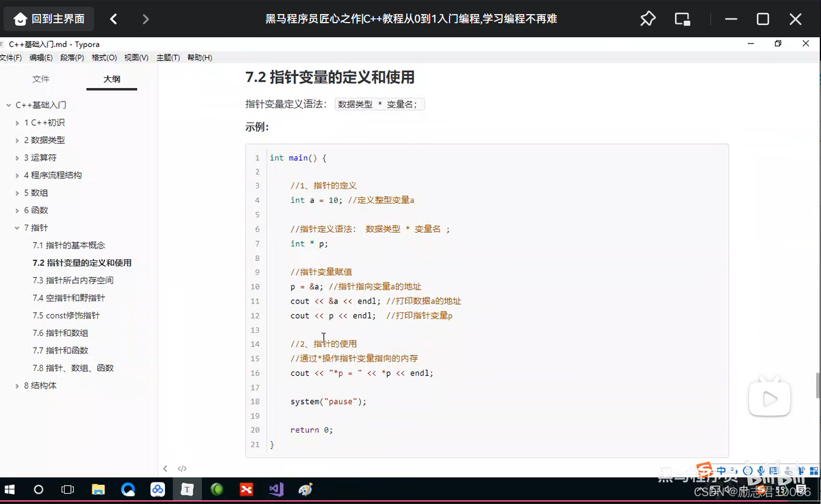The image size is (821, 504).
Task: Open the 编辑(E) menu
Action: 41,57
